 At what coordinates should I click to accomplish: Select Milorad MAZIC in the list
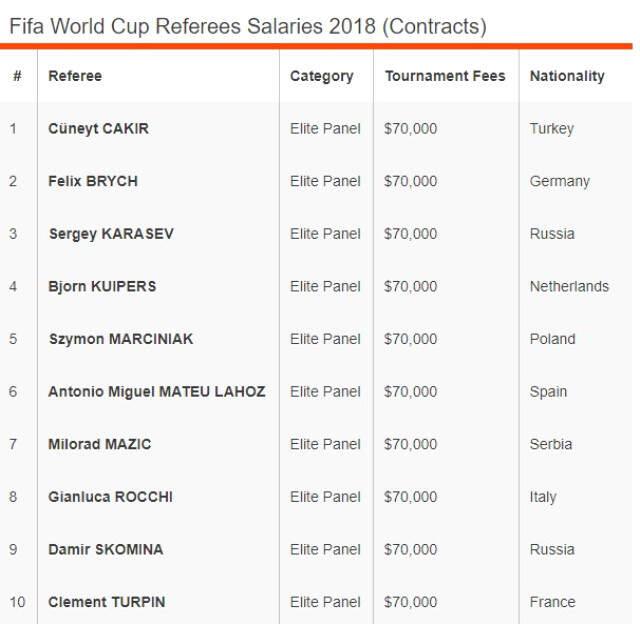(100, 444)
